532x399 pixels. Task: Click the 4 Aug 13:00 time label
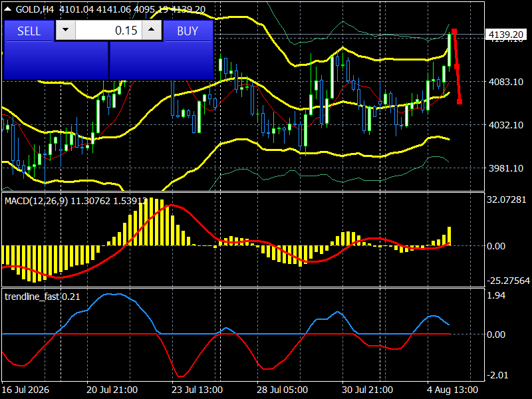point(453,390)
